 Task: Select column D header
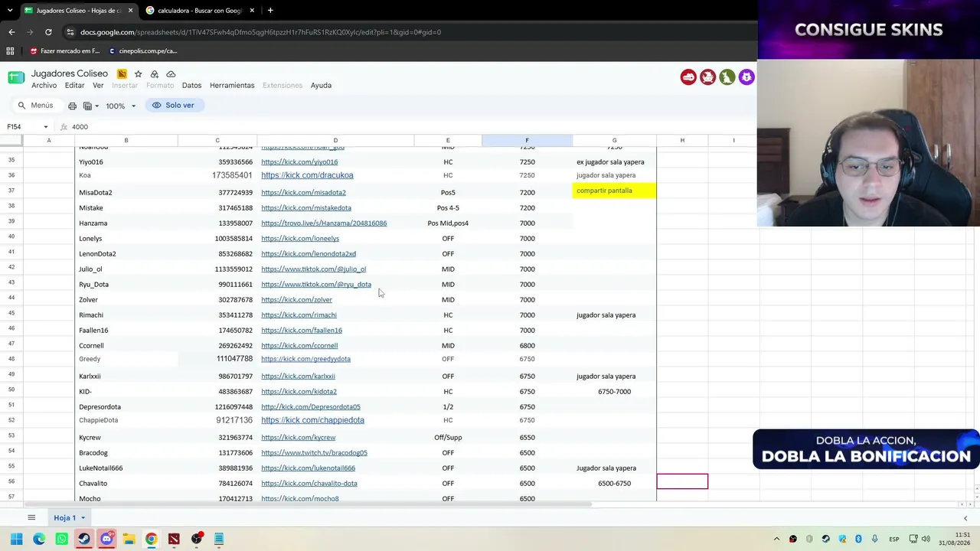click(x=335, y=140)
